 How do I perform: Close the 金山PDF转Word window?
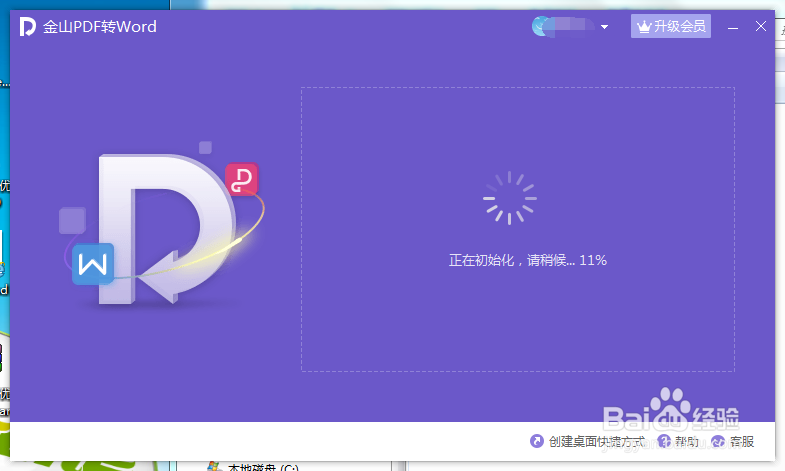click(x=760, y=27)
